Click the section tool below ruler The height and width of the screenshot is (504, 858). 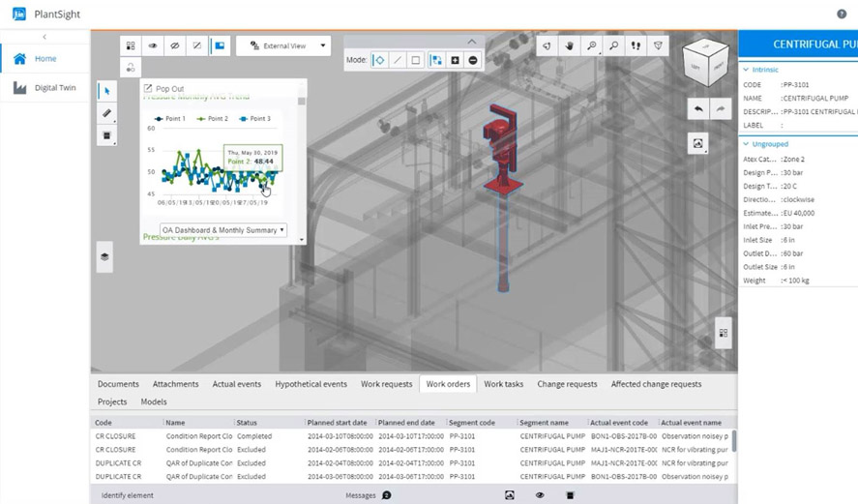click(x=106, y=135)
